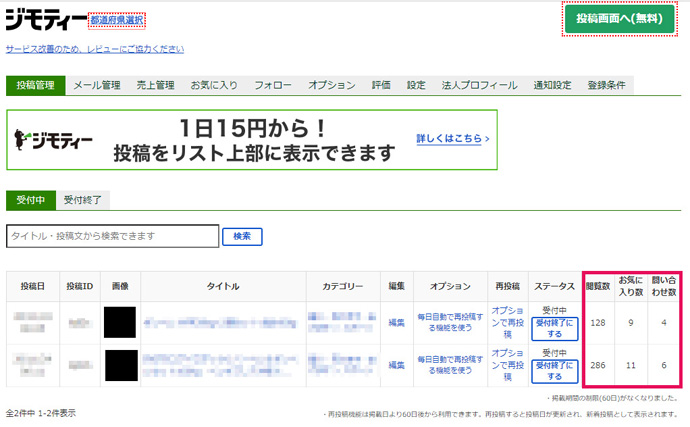Open the service review request link
This screenshot has height=427, width=690.
click(x=94, y=49)
